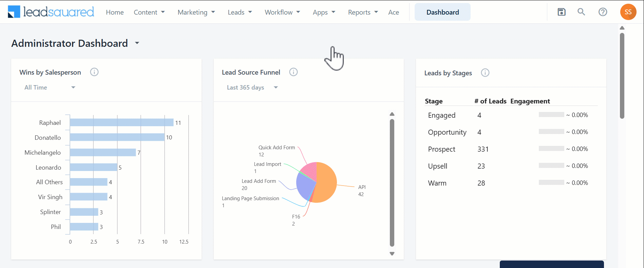This screenshot has height=268, width=644.
Task: Open the SS user profile avatar
Action: (628, 12)
